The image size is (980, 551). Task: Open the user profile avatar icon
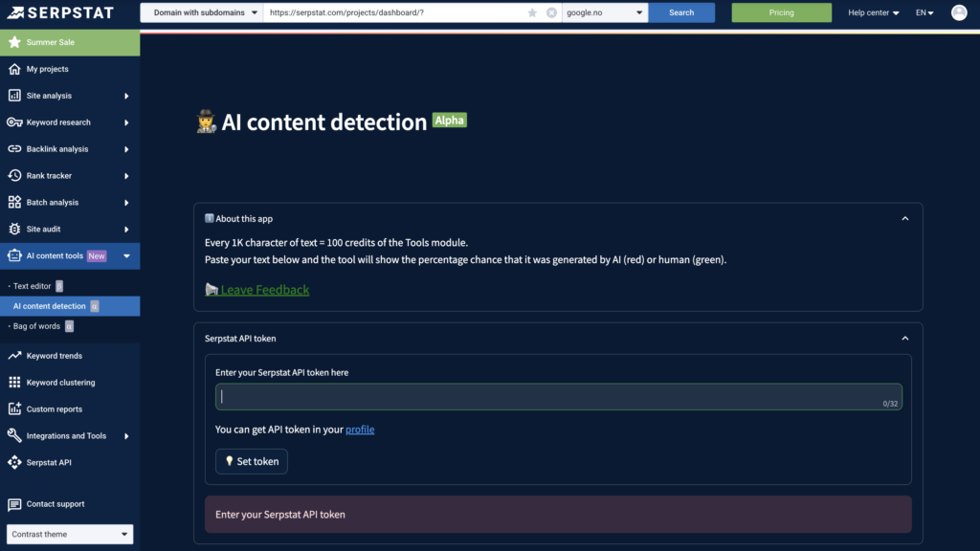coord(959,12)
